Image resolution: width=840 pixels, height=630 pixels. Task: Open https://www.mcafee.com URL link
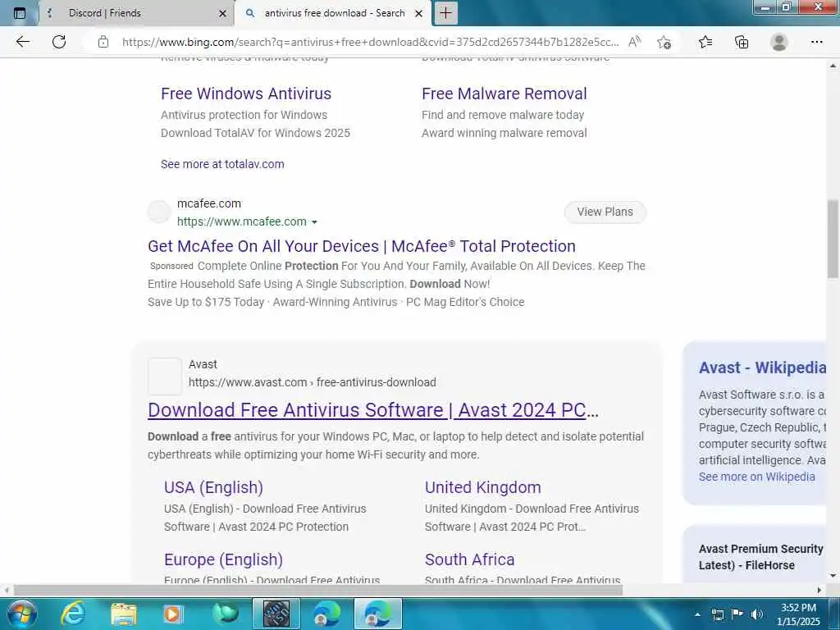pos(242,221)
